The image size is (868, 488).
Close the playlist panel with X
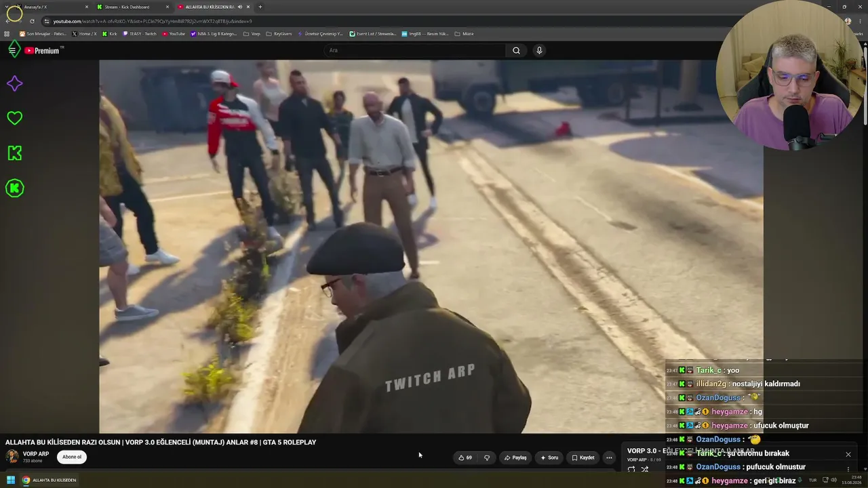pos(848,454)
